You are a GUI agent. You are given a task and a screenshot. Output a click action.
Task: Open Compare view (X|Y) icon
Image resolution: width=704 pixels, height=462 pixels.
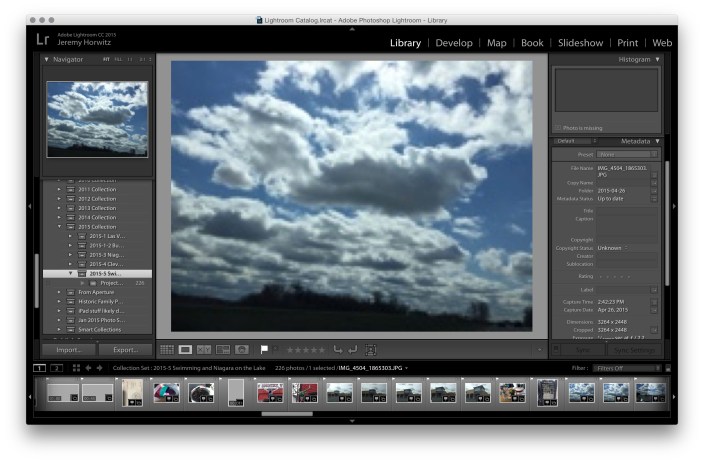(x=204, y=350)
